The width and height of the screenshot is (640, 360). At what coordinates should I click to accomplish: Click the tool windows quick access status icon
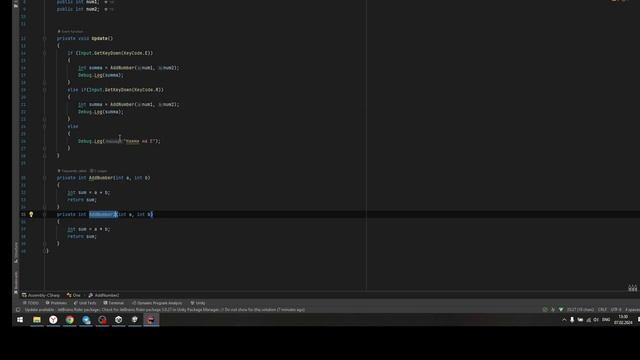(x=18, y=310)
